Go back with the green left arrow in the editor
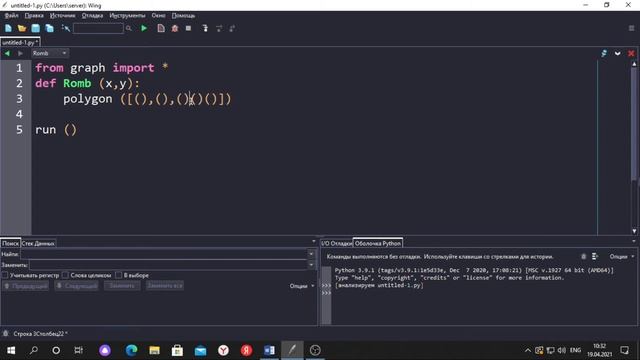 7,53
